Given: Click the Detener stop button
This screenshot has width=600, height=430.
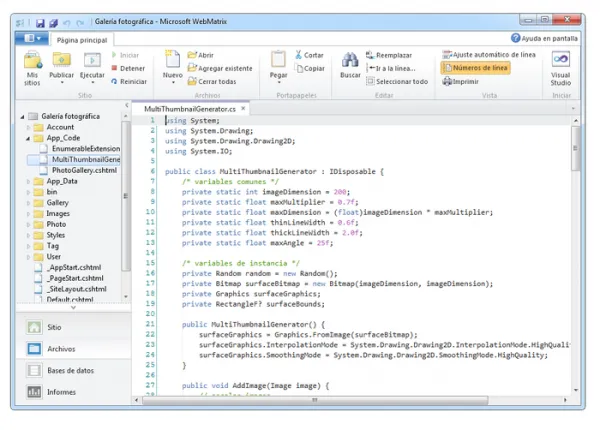Looking at the screenshot, I should (128, 68).
